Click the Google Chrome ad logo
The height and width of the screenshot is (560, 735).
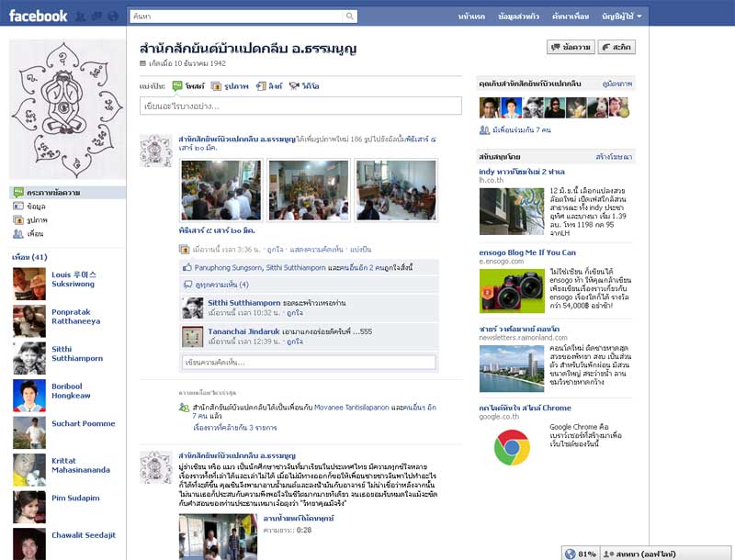(x=512, y=447)
